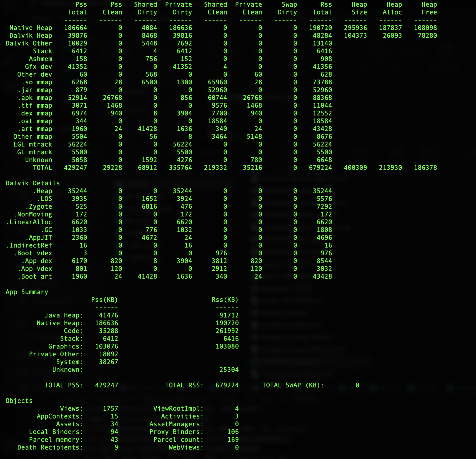This screenshot has height=459, width=476.
Task: Click the Rss(KB) column header
Action: click(225, 300)
